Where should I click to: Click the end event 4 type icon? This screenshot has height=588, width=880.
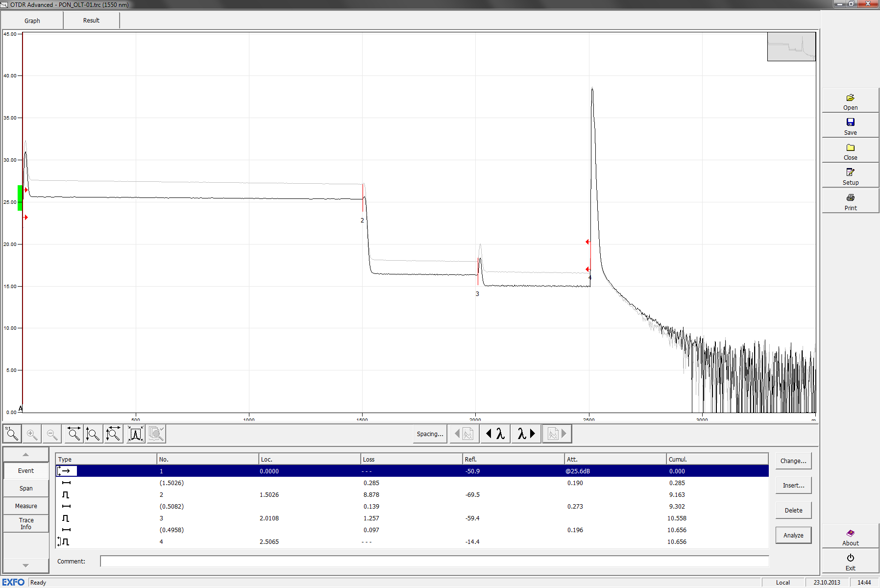[64, 542]
